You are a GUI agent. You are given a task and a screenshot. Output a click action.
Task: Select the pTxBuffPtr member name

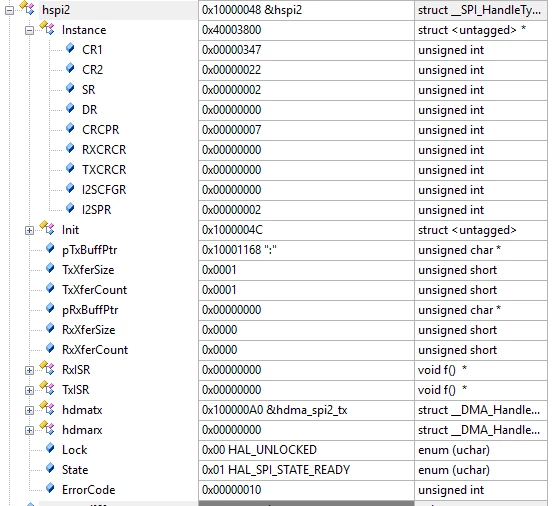click(x=90, y=250)
